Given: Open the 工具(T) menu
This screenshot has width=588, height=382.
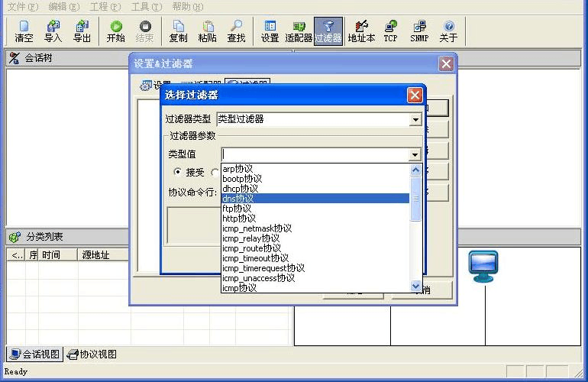Looking at the screenshot, I should [146, 7].
